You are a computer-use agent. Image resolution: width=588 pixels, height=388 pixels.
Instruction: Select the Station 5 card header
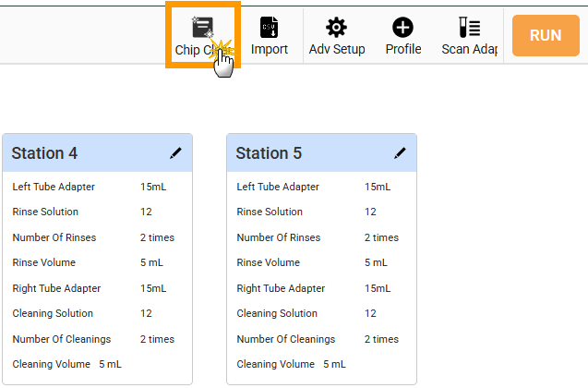click(305, 153)
